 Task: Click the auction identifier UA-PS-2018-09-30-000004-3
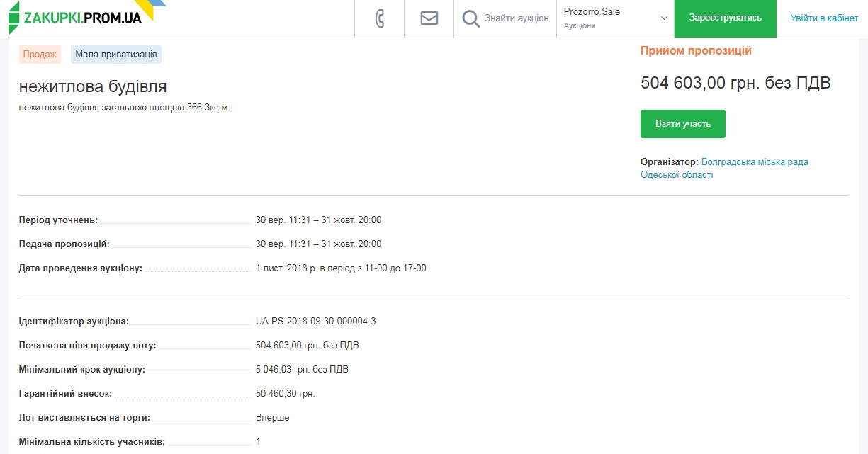[315, 322]
